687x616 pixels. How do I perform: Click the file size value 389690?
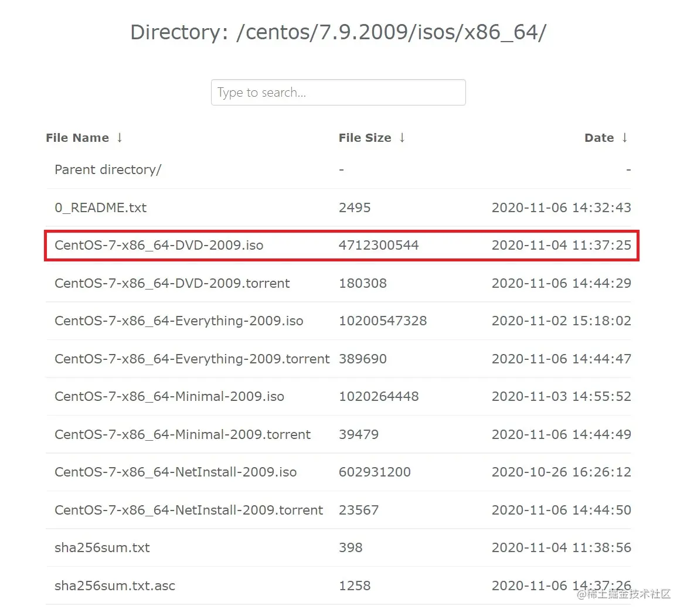coord(362,359)
